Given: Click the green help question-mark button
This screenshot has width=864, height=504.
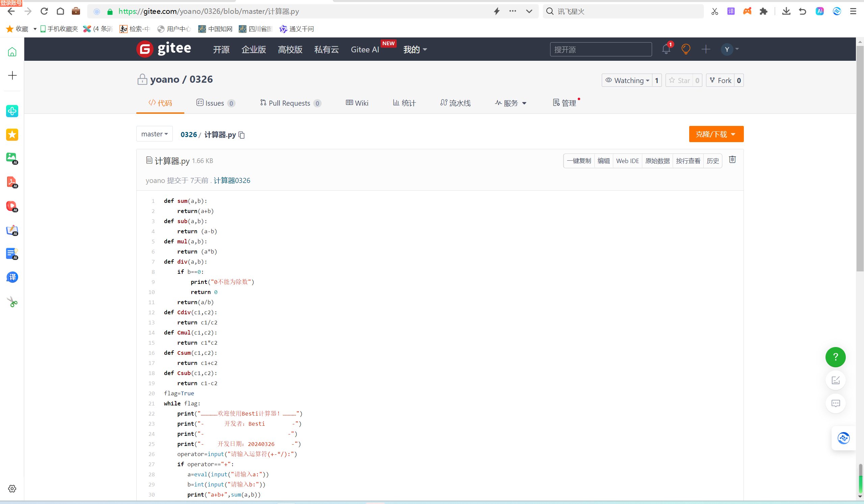Looking at the screenshot, I should (835, 357).
